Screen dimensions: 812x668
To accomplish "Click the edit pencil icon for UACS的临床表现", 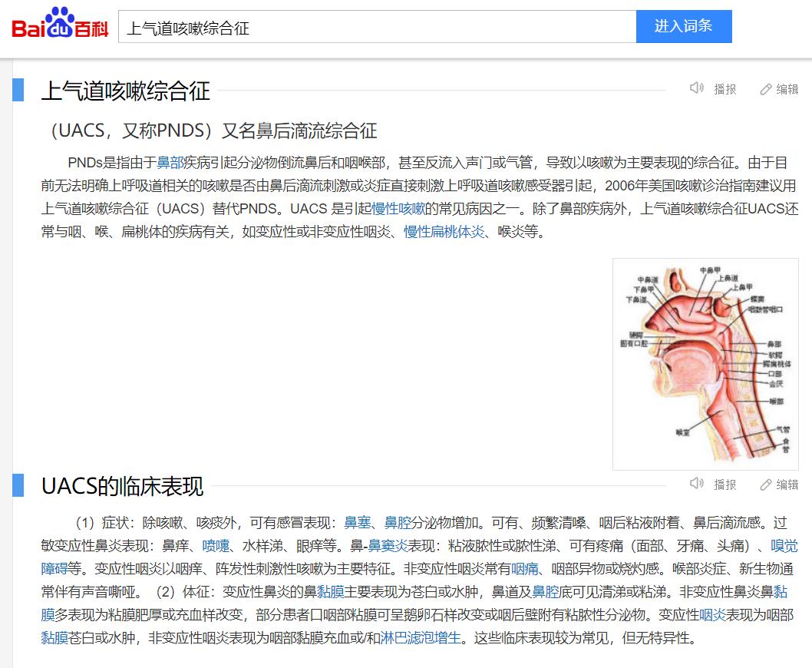I will coord(765,484).
